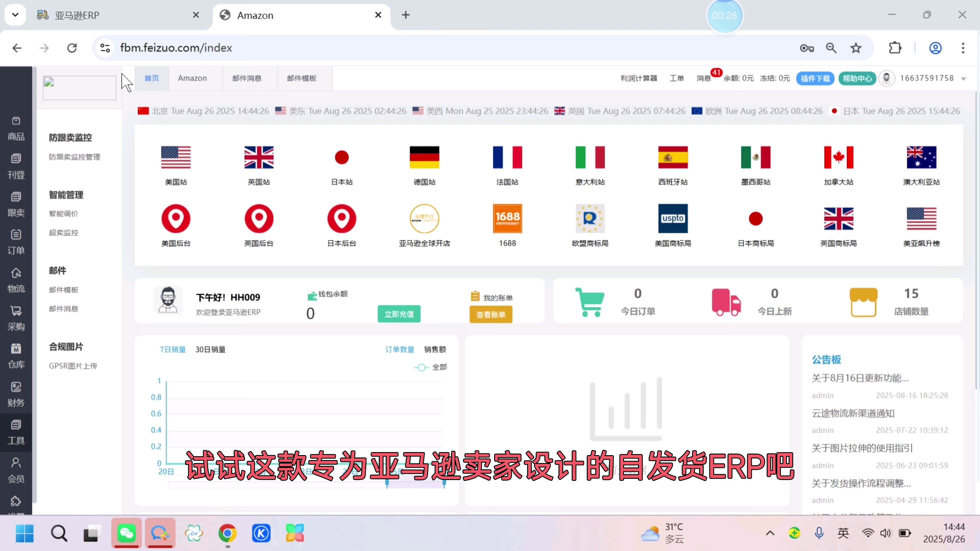Open the 工单 work order link
980x551 pixels.
pyautogui.click(x=677, y=78)
